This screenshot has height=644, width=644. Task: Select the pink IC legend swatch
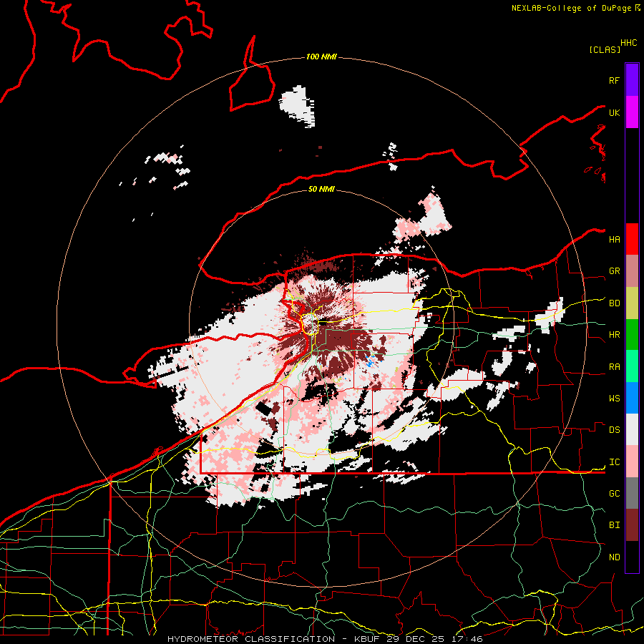[x=632, y=462]
